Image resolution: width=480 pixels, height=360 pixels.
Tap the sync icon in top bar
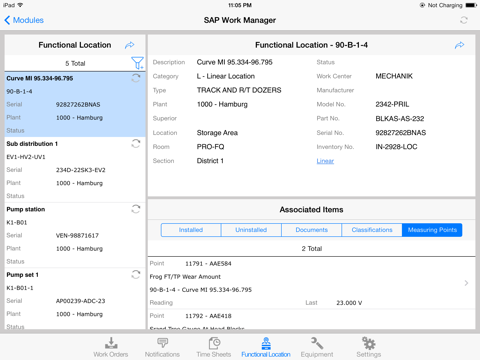[x=464, y=20]
